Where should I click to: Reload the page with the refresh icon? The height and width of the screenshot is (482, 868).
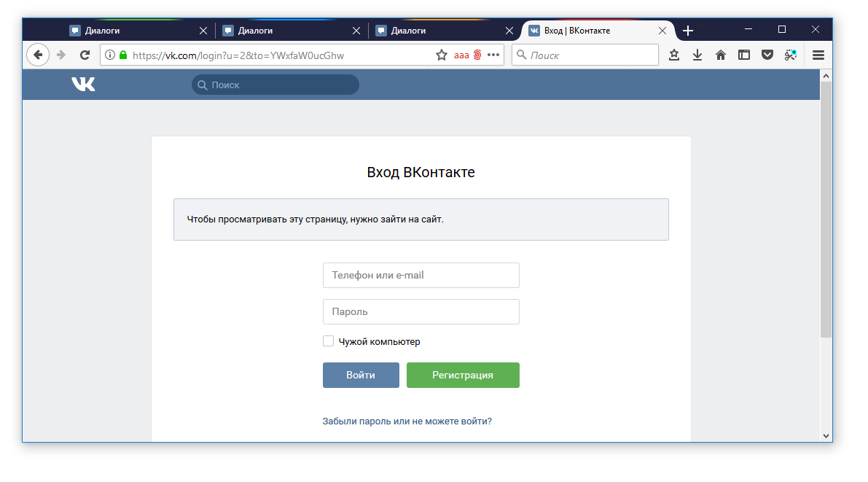(85, 55)
